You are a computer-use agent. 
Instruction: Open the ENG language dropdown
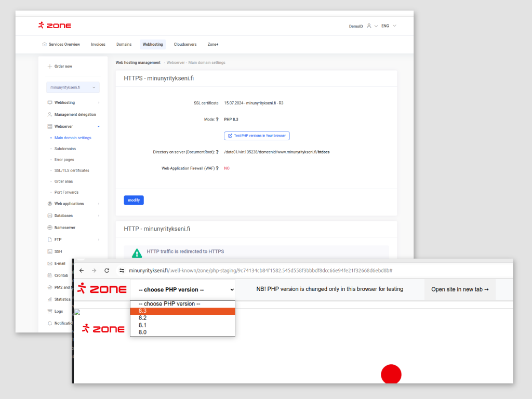(x=389, y=26)
